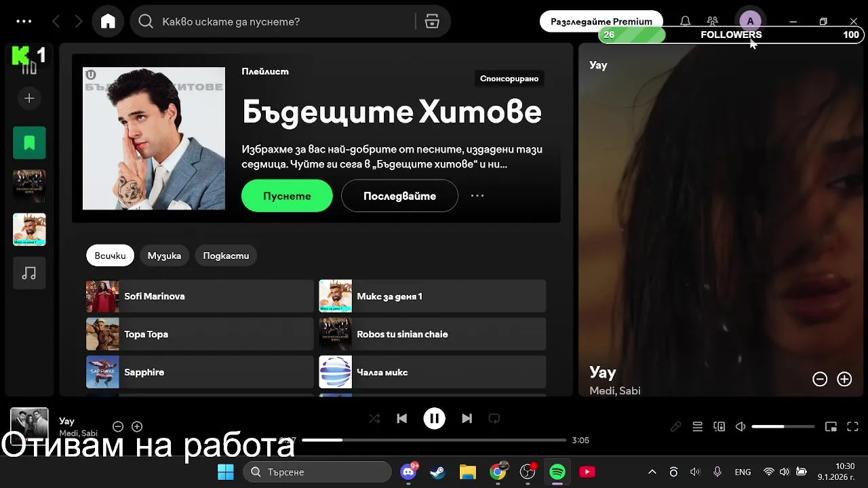
Task: Open Your Episodes green bookmark tile
Action: [x=29, y=143]
